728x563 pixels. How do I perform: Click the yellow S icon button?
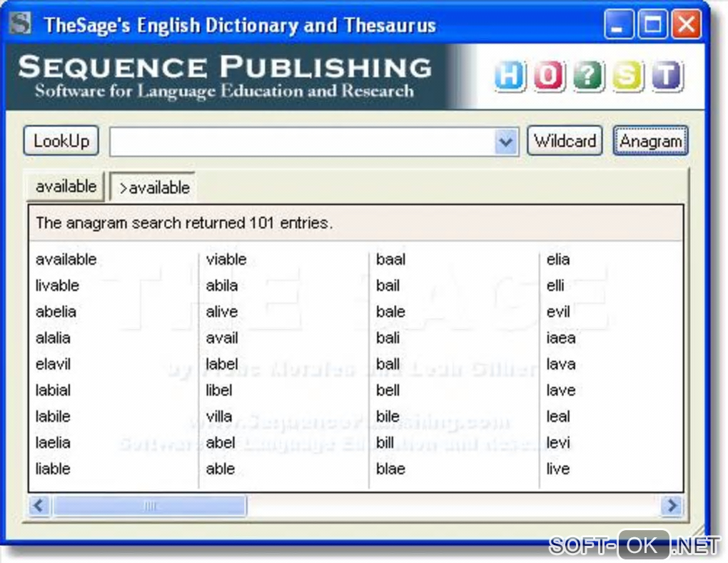(x=627, y=75)
